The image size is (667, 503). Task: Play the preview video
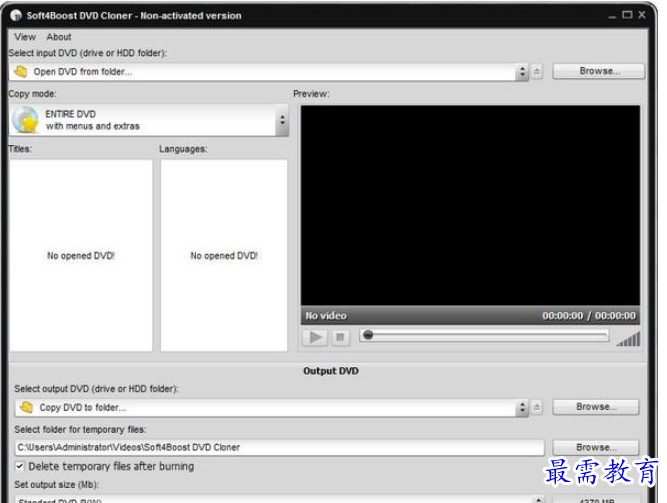click(315, 338)
